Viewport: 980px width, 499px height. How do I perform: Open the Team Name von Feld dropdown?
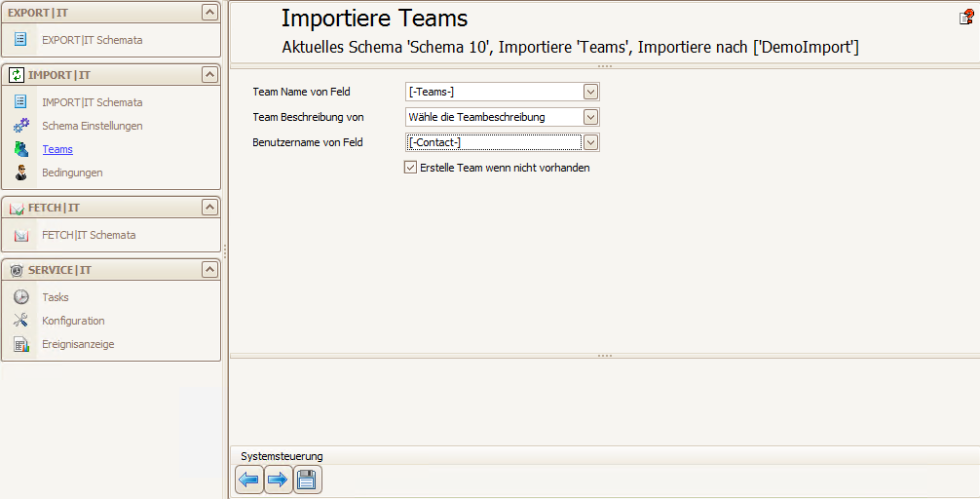pyautogui.click(x=590, y=92)
